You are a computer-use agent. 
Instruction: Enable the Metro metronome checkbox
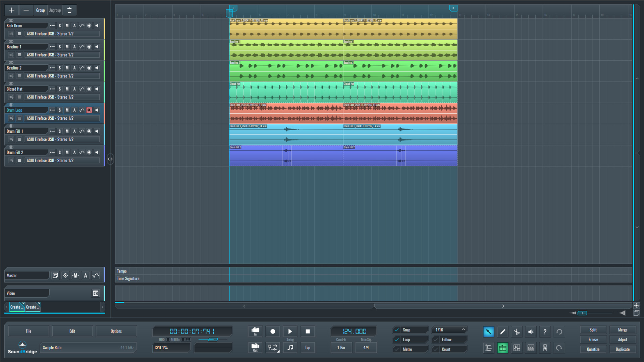[396, 349]
